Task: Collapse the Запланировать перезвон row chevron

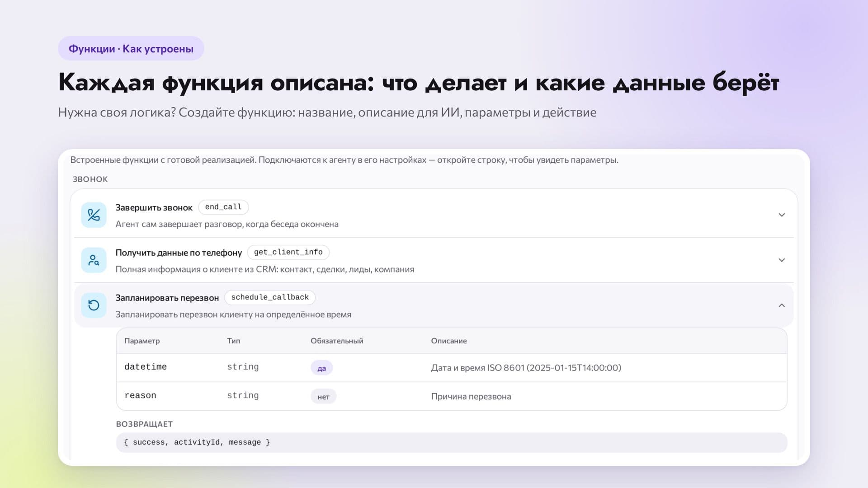Action: (x=782, y=305)
